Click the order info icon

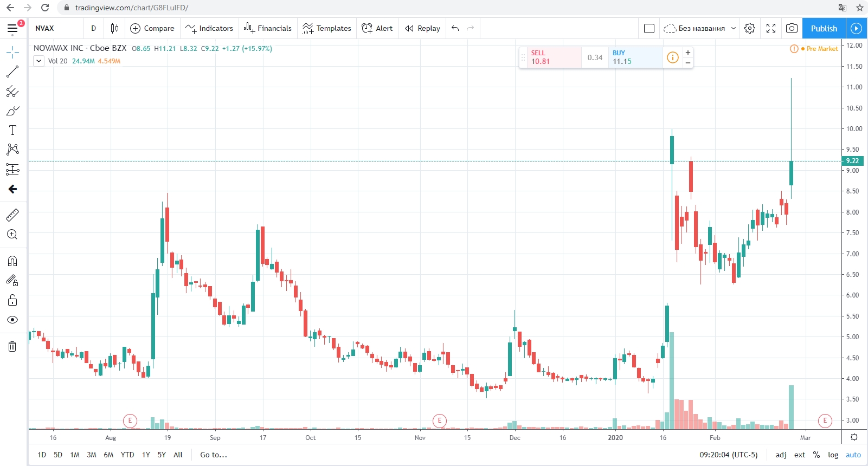[672, 57]
